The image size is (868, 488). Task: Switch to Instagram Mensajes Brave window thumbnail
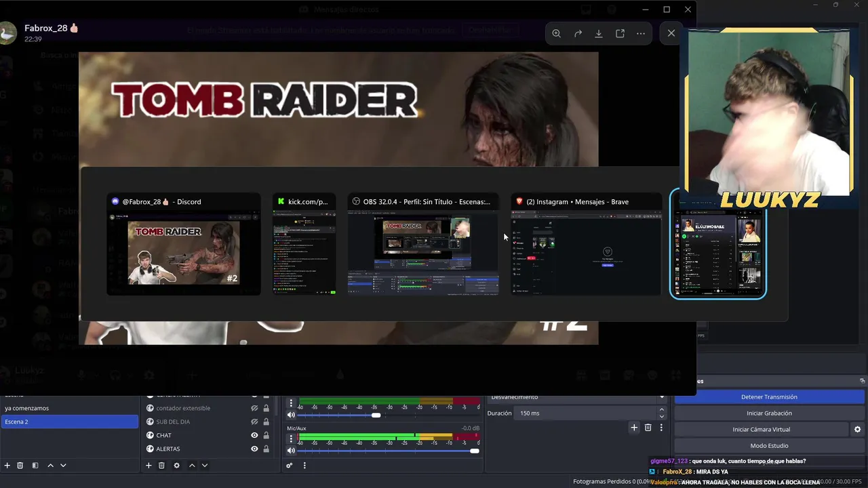pyautogui.click(x=586, y=244)
